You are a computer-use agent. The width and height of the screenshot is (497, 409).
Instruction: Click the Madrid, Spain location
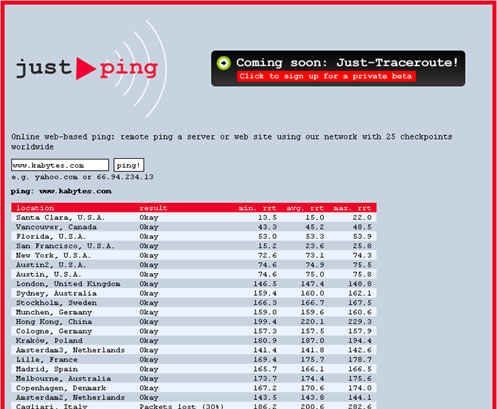pyautogui.click(x=47, y=369)
